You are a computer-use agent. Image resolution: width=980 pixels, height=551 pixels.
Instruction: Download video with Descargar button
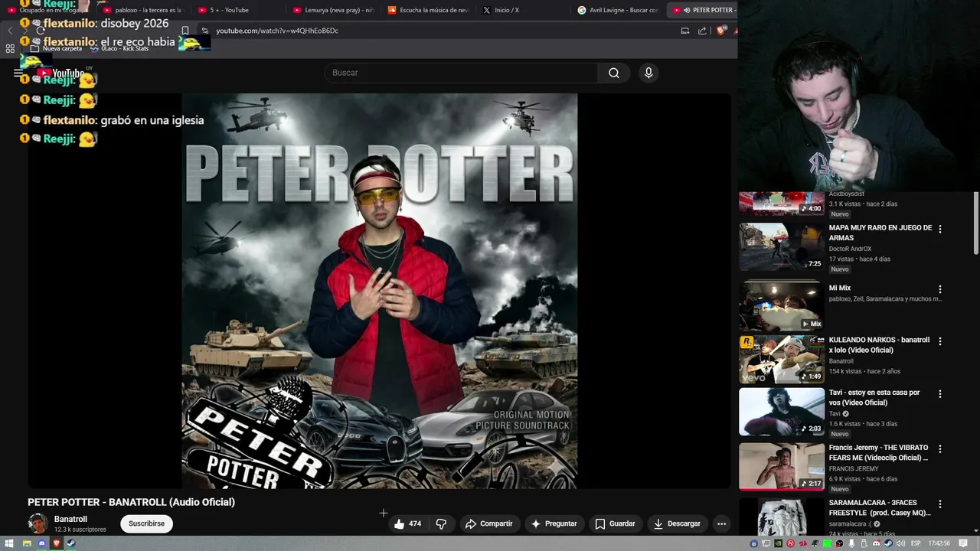point(676,523)
